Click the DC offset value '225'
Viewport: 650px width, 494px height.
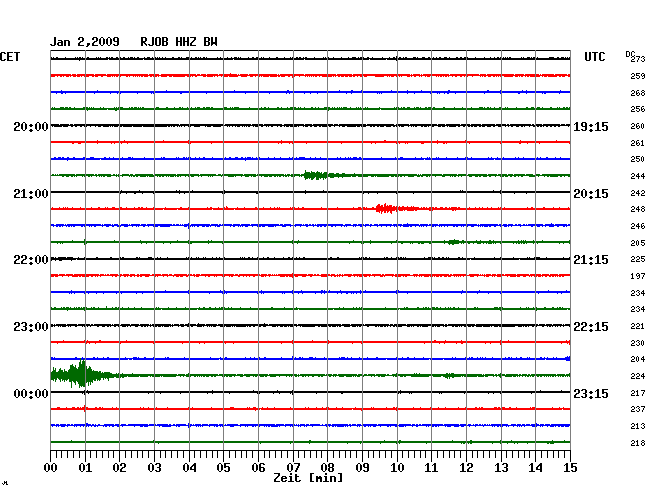[x=638, y=259]
